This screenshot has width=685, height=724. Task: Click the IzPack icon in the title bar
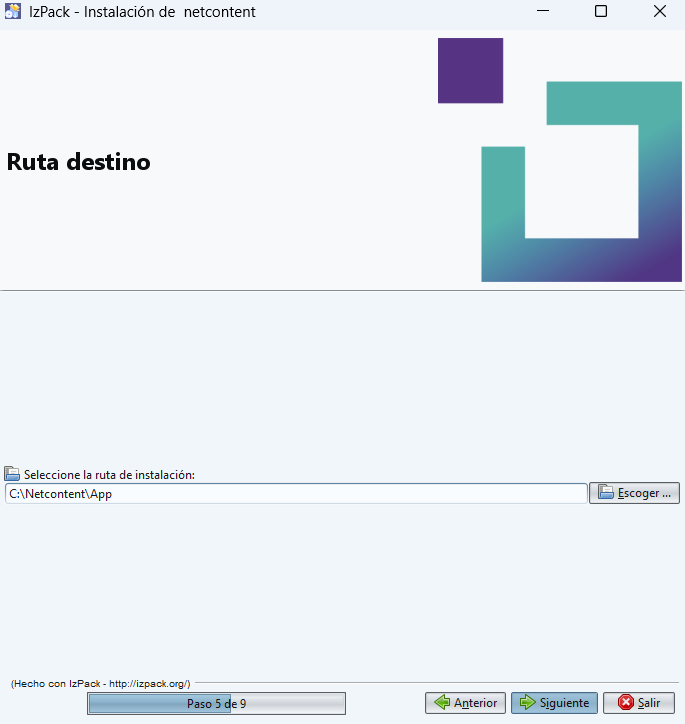pos(12,12)
